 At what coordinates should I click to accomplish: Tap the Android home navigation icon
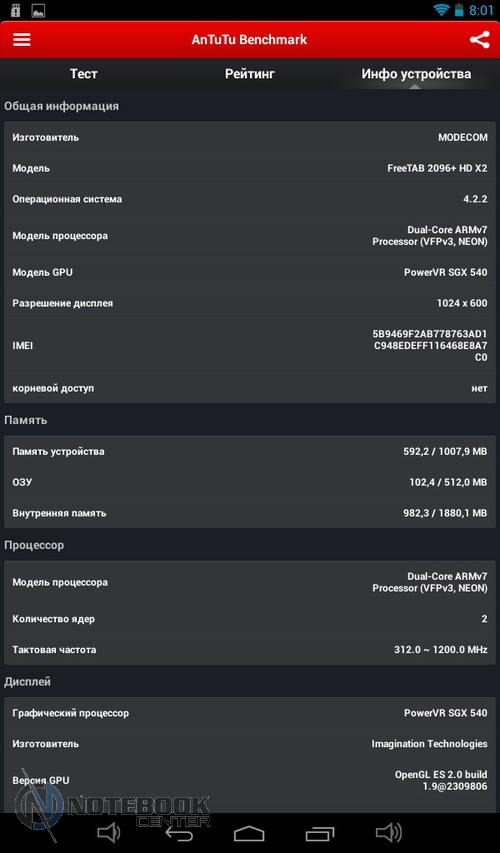(x=249, y=833)
